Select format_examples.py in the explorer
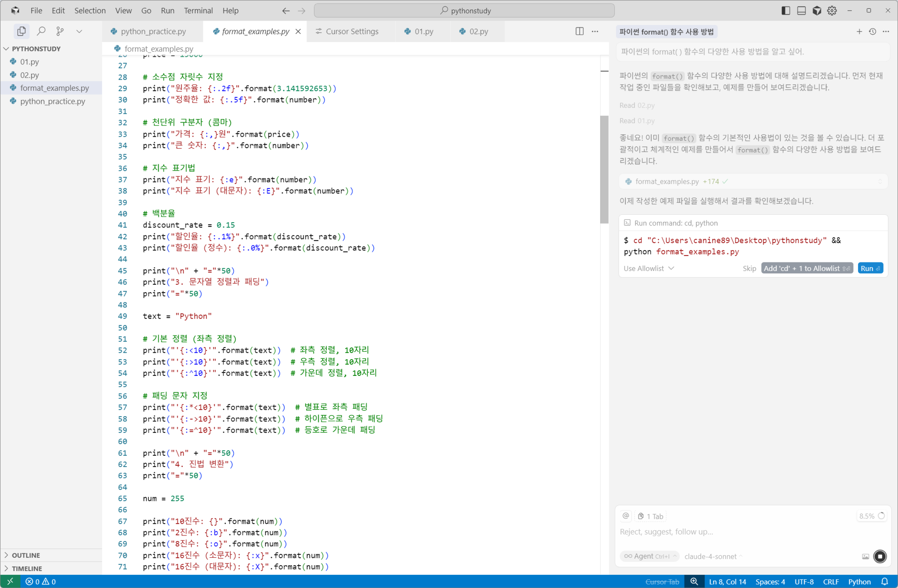 (52, 88)
